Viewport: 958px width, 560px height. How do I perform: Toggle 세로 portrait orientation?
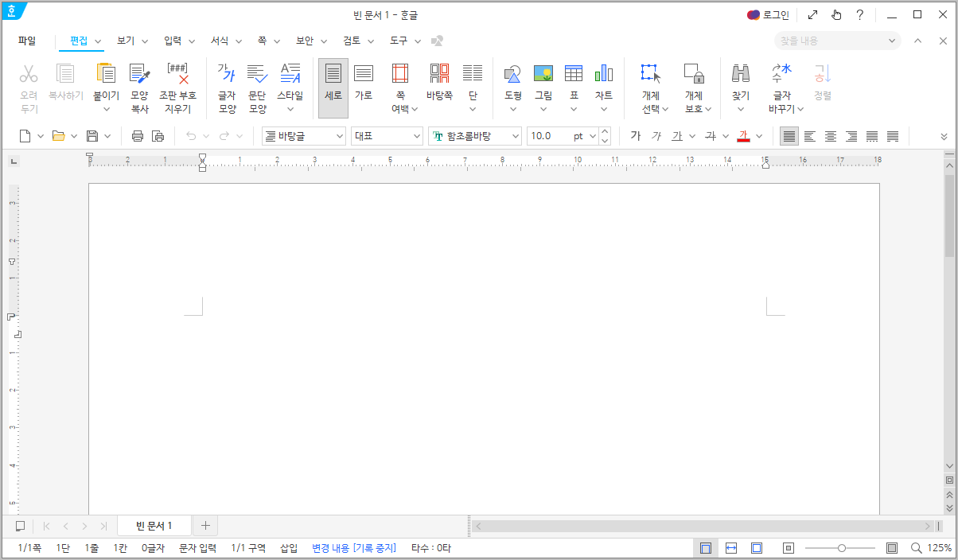tap(333, 87)
